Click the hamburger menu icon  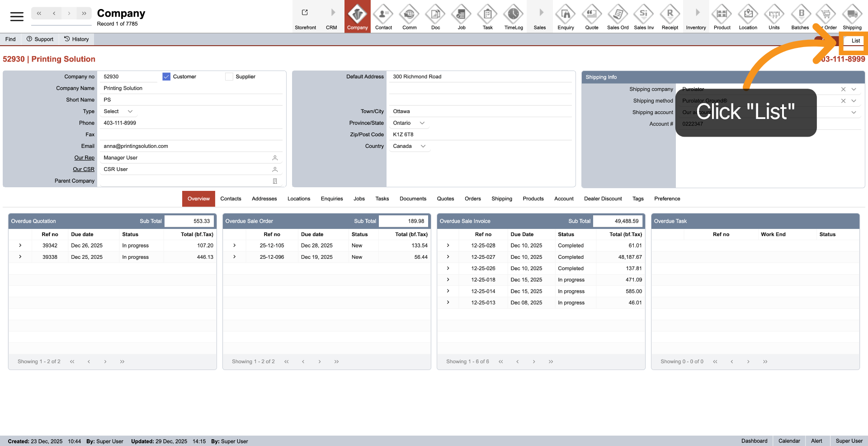pos(17,17)
